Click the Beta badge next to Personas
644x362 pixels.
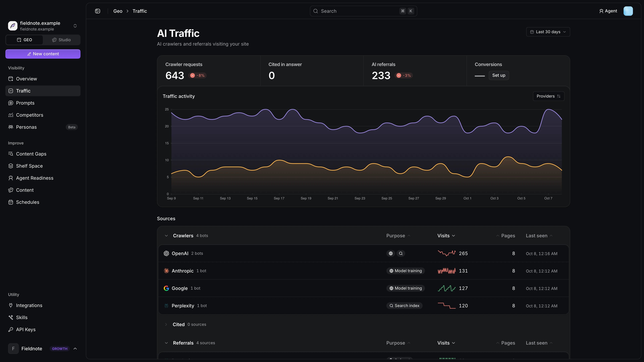72,127
